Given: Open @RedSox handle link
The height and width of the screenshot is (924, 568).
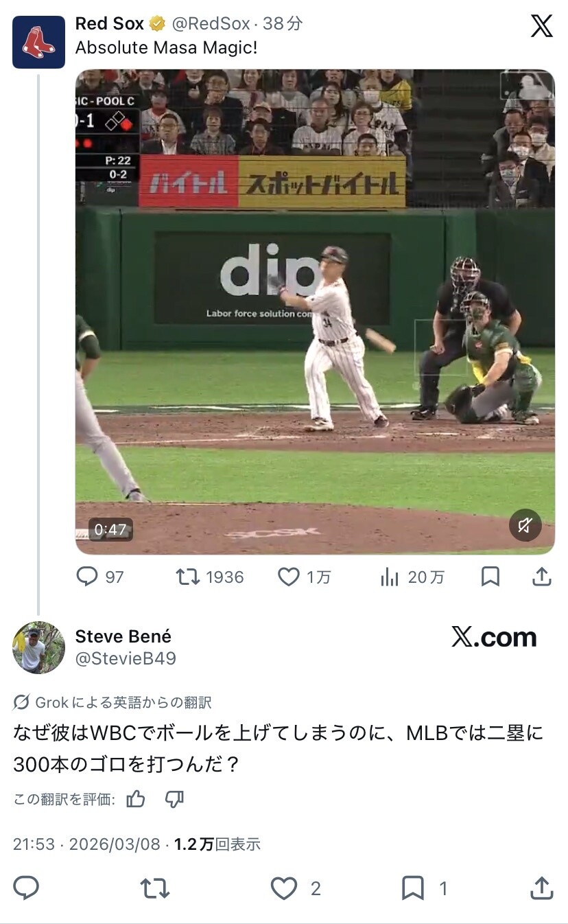Looking at the screenshot, I should pyautogui.click(x=210, y=23).
